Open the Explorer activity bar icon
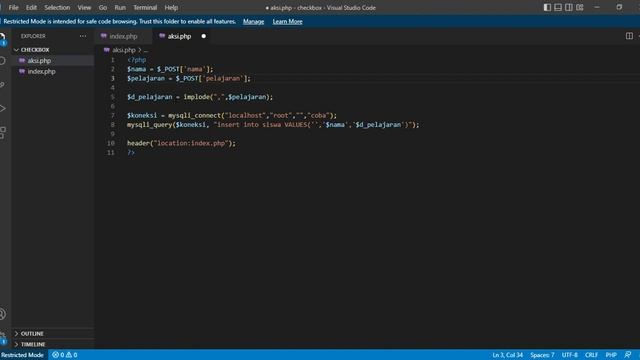 [2, 38]
